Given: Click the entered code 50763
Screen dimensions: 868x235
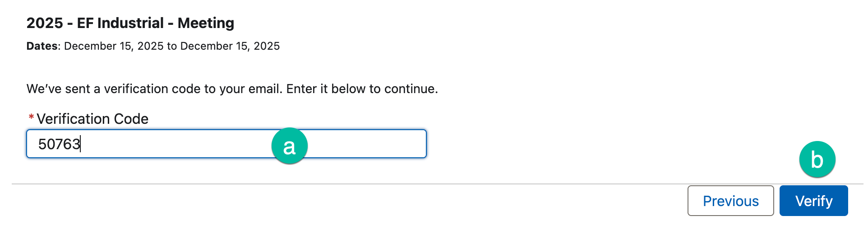Looking at the screenshot, I should [x=59, y=144].
